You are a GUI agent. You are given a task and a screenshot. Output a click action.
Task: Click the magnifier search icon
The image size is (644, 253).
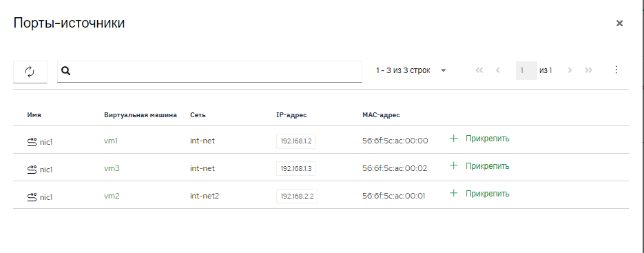click(x=65, y=71)
